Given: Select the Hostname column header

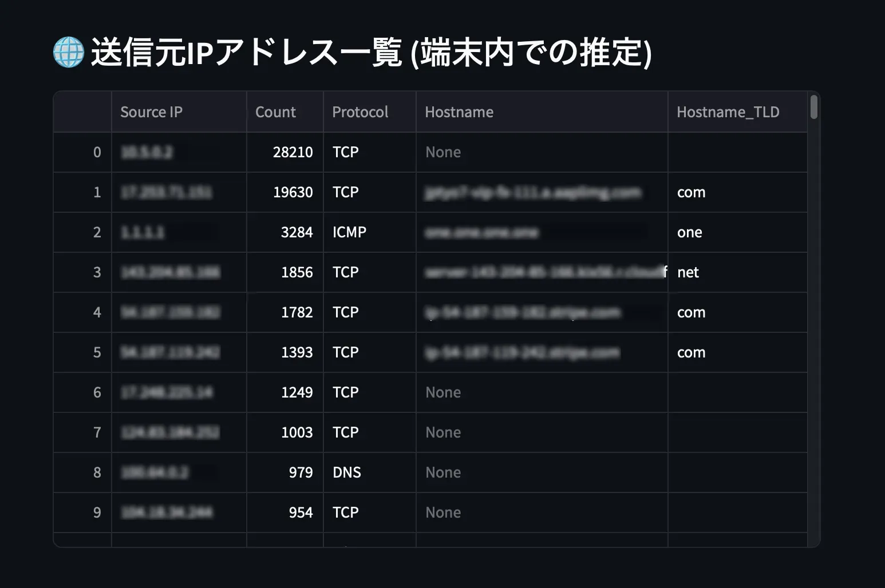Looking at the screenshot, I should pos(459,112).
